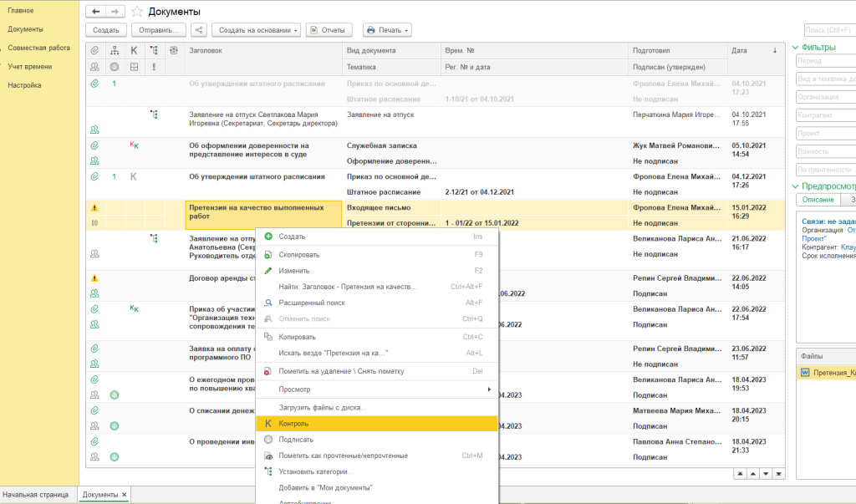This screenshot has width=856, height=504.
Task: Open the Печать dropdown menu
Action: pos(387,30)
